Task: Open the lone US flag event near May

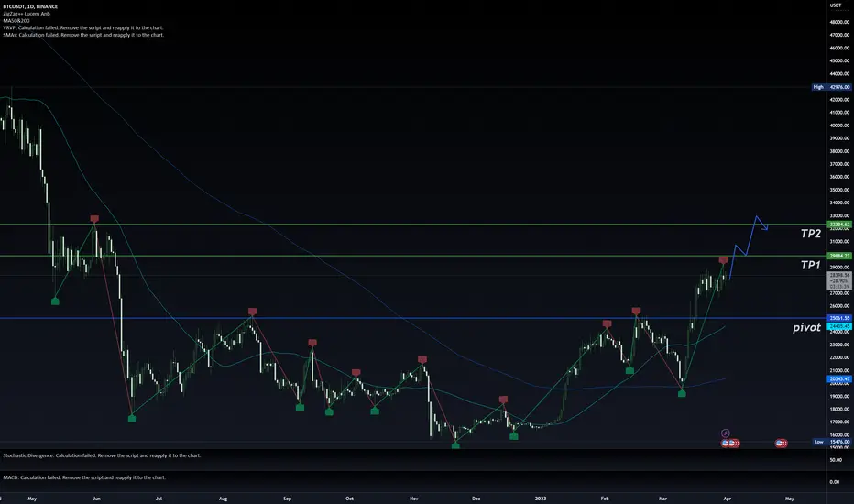Action: tap(781, 444)
